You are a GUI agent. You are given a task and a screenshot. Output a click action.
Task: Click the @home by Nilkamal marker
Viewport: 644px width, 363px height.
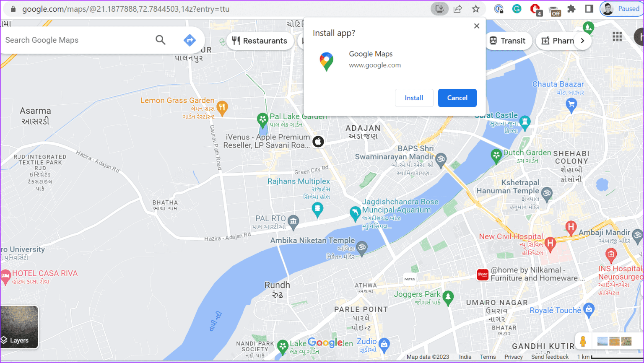pos(483,275)
